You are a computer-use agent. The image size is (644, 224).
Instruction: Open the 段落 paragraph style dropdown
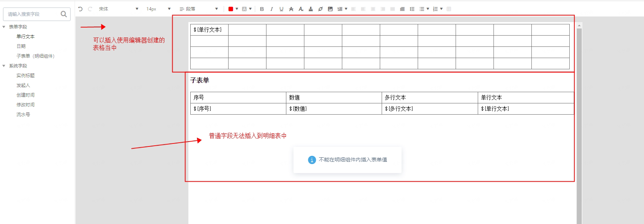click(x=199, y=9)
